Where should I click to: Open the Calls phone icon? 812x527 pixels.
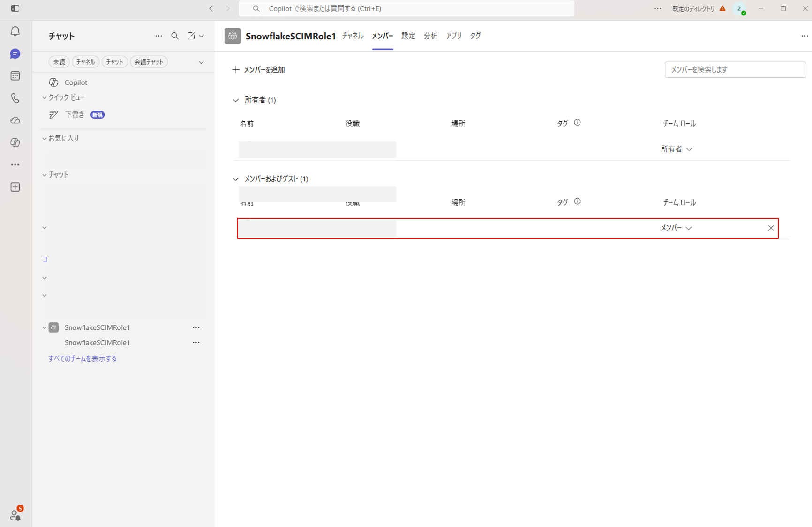pos(15,98)
